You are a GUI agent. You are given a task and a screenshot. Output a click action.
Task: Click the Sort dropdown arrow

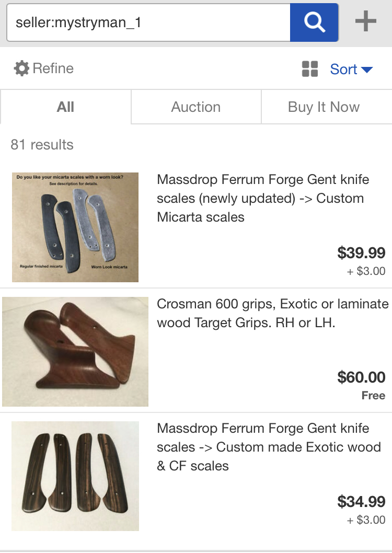pyautogui.click(x=367, y=70)
